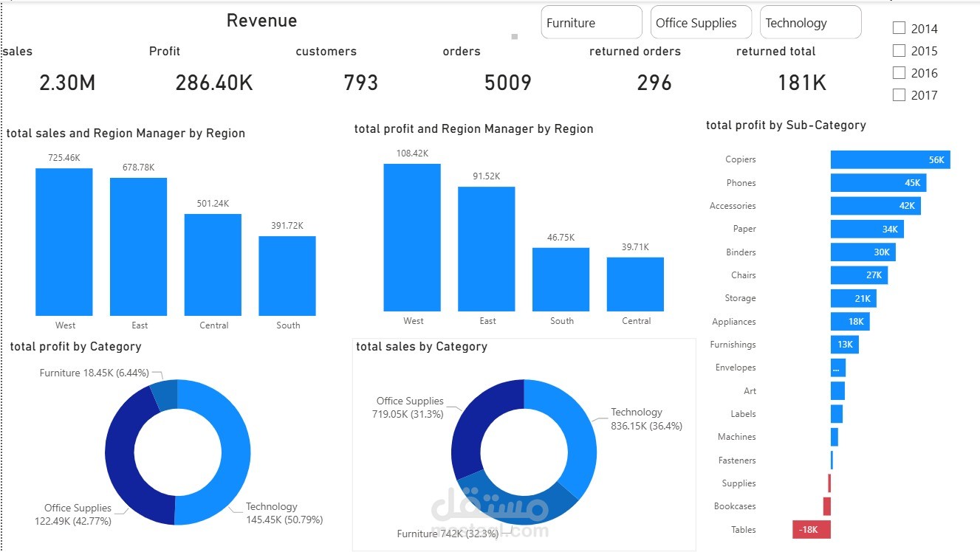Click the 108.42K data label

coord(412,153)
